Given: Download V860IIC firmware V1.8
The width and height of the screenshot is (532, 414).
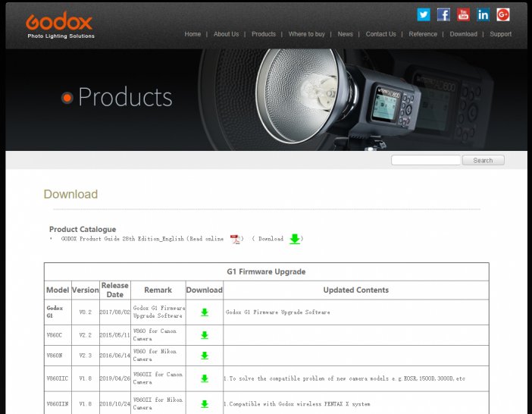Looking at the screenshot, I should (205, 378).
